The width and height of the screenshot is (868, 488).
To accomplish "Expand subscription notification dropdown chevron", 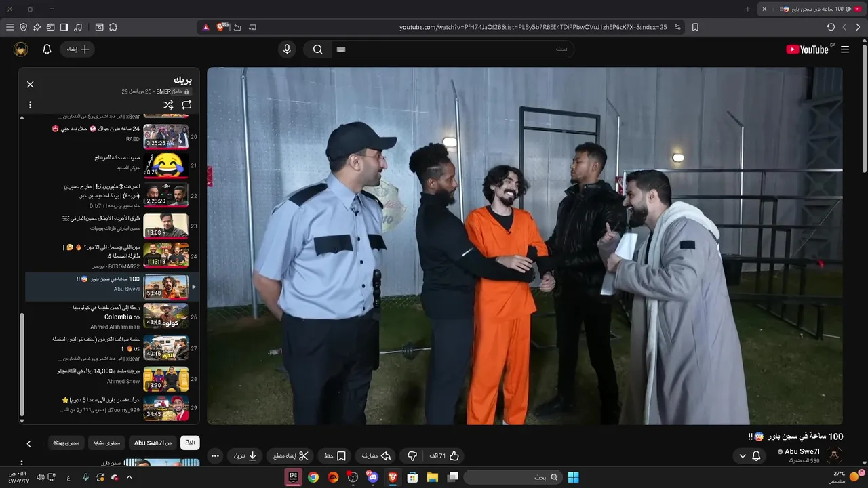I will (x=743, y=456).
